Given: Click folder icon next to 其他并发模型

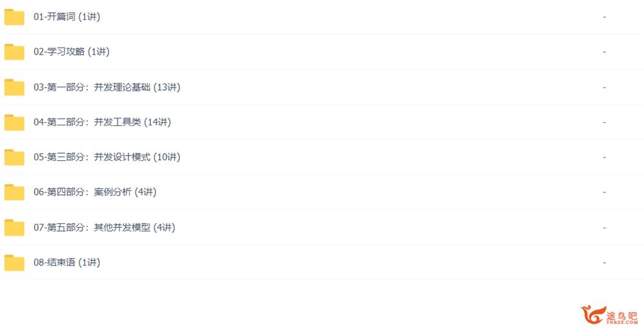Looking at the screenshot, I should pyautogui.click(x=14, y=228).
